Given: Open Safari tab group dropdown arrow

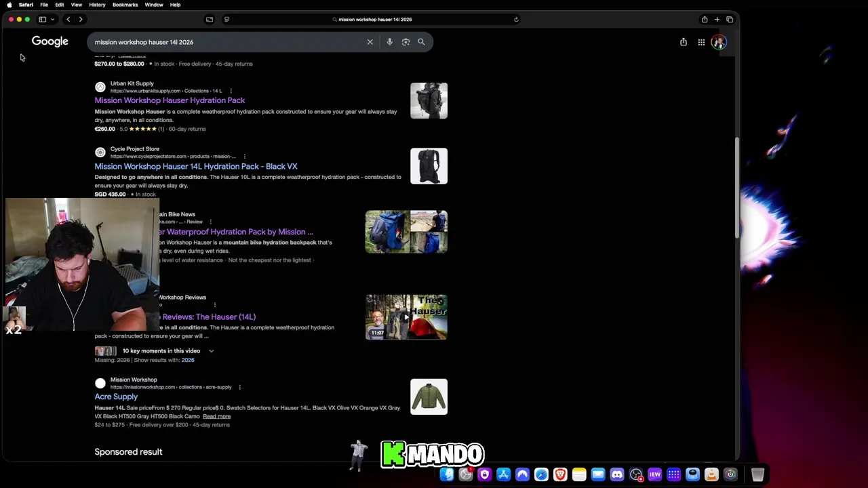Looking at the screenshot, I should (x=52, y=20).
